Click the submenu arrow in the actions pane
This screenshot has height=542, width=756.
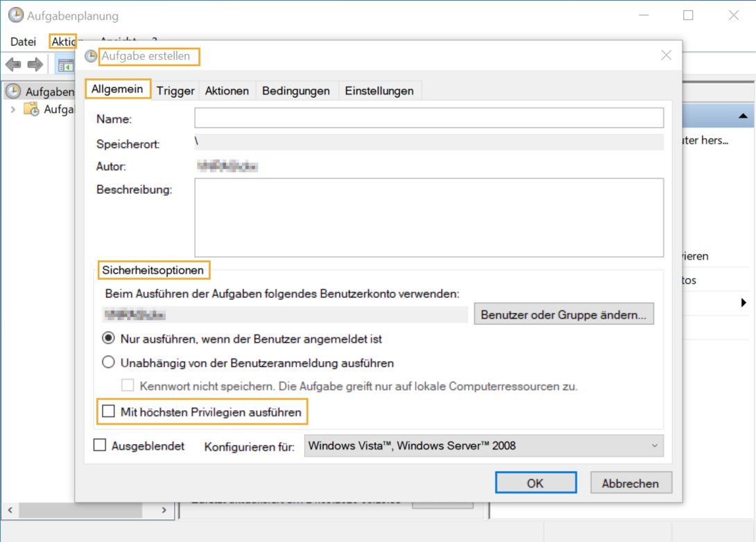(x=742, y=303)
